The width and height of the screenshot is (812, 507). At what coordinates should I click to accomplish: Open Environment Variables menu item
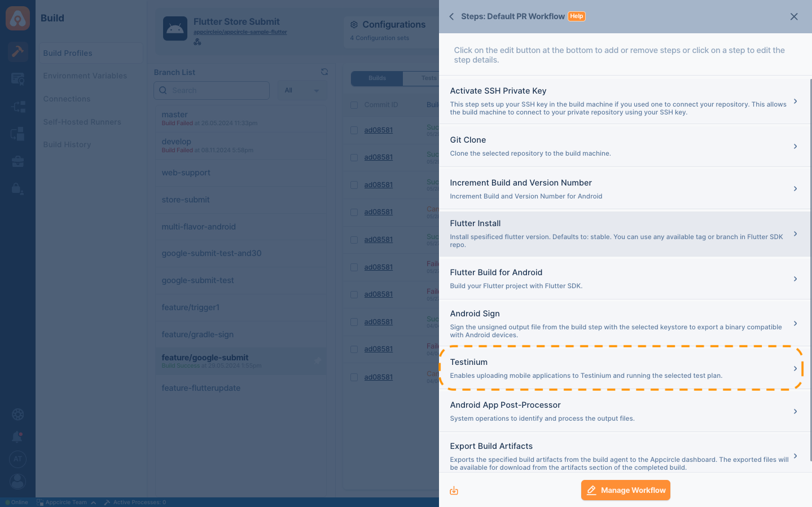pos(85,76)
